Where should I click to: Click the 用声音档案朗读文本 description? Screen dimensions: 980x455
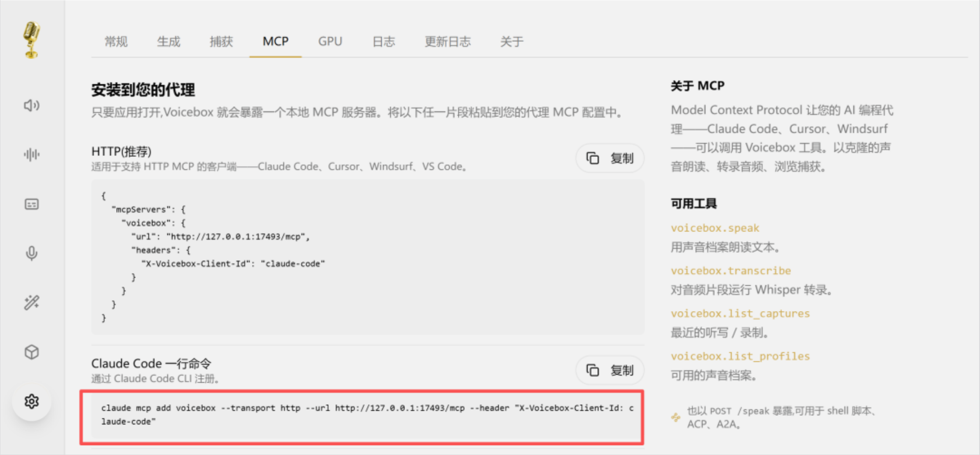point(725,247)
